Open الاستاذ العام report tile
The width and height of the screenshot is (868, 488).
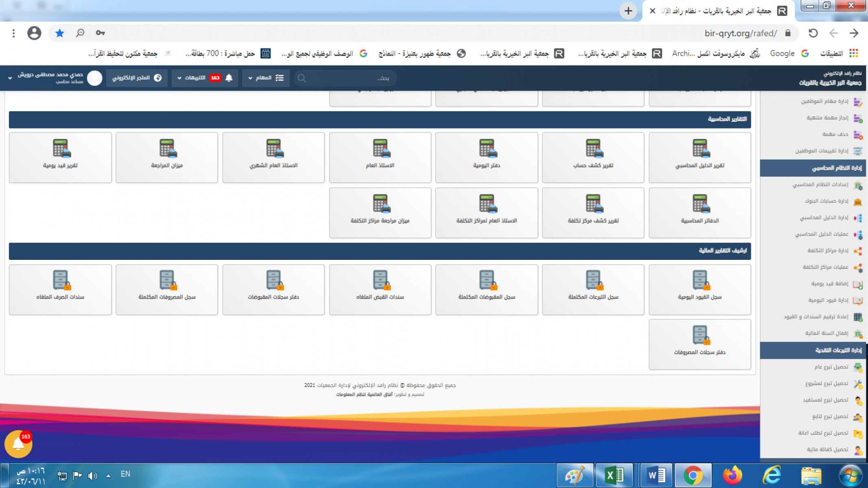click(x=380, y=157)
